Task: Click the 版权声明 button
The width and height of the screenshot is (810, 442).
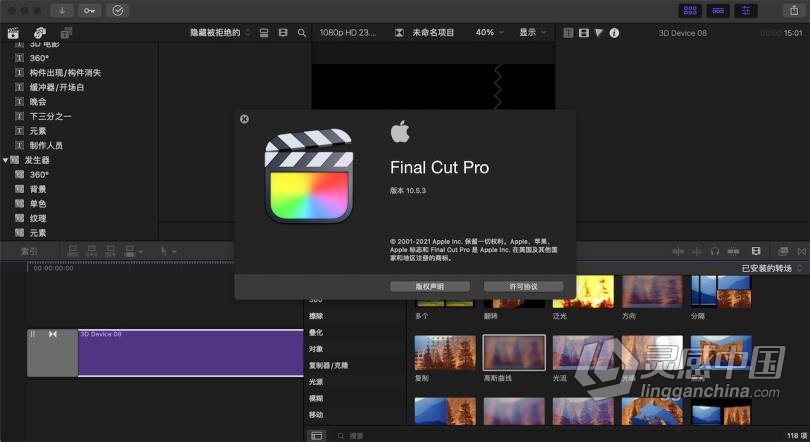Action: pyautogui.click(x=430, y=286)
